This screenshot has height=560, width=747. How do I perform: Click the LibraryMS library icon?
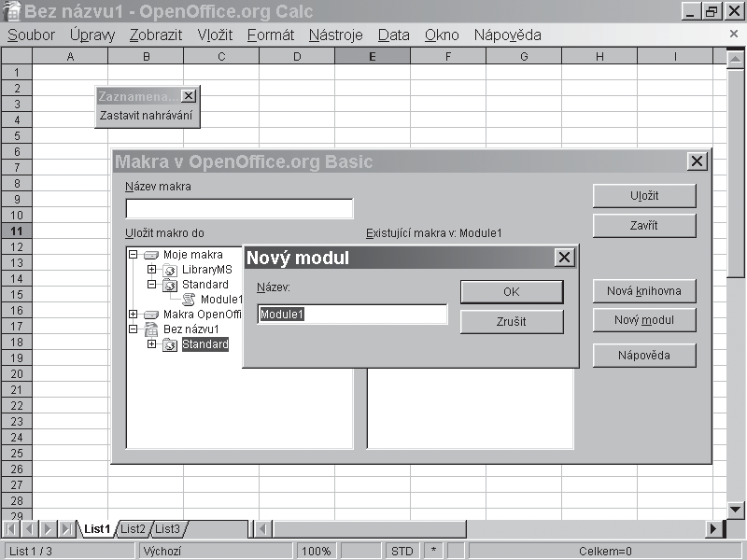(170, 271)
